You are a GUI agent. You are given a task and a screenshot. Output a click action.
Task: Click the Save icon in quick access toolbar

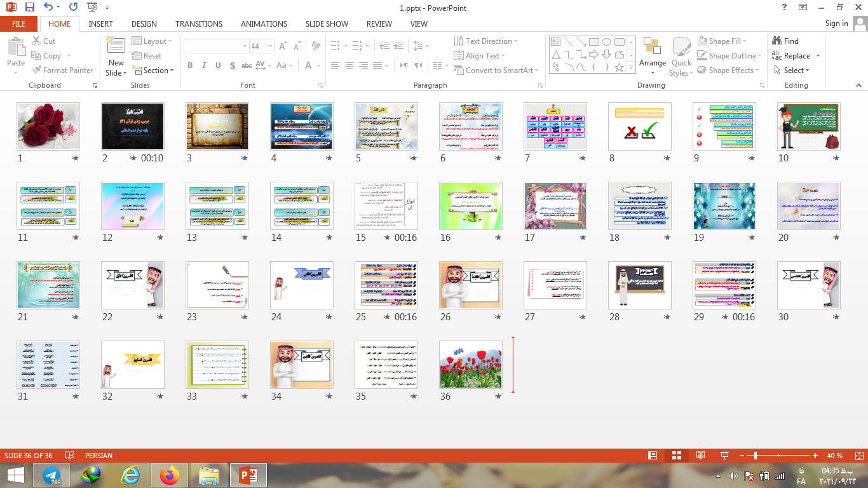(x=30, y=8)
